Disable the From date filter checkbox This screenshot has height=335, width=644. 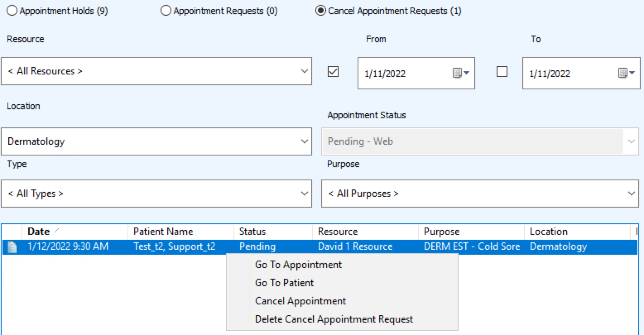[333, 72]
